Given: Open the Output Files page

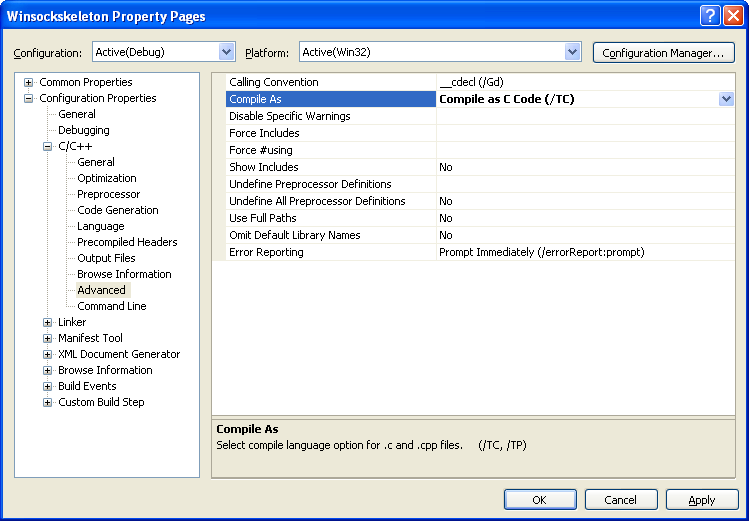Looking at the screenshot, I should click(x=107, y=258).
